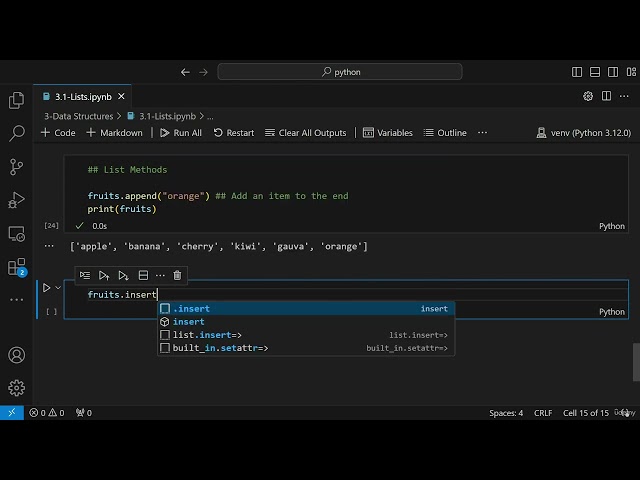The width and height of the screenshot is (640, 480).
Task: Change Python language mode of append cell
Action: (x=611, y=226)
